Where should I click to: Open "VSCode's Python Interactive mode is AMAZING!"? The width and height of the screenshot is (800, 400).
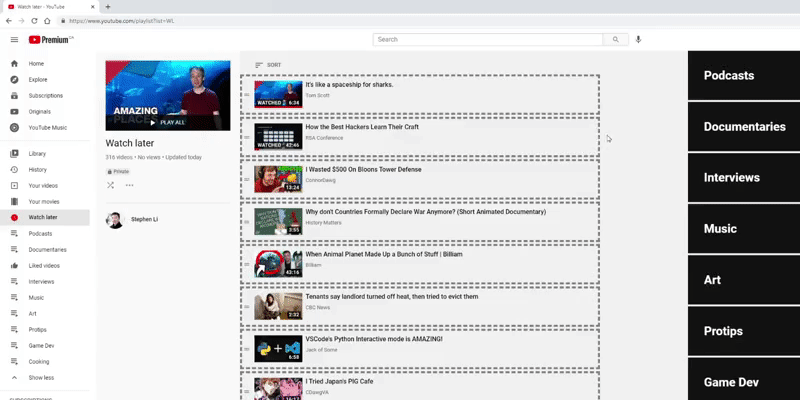click(x=374, y=339)
